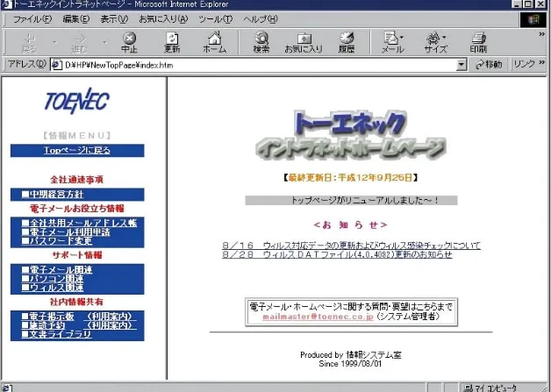Open 利用案内 beside 施設予約

110,325
